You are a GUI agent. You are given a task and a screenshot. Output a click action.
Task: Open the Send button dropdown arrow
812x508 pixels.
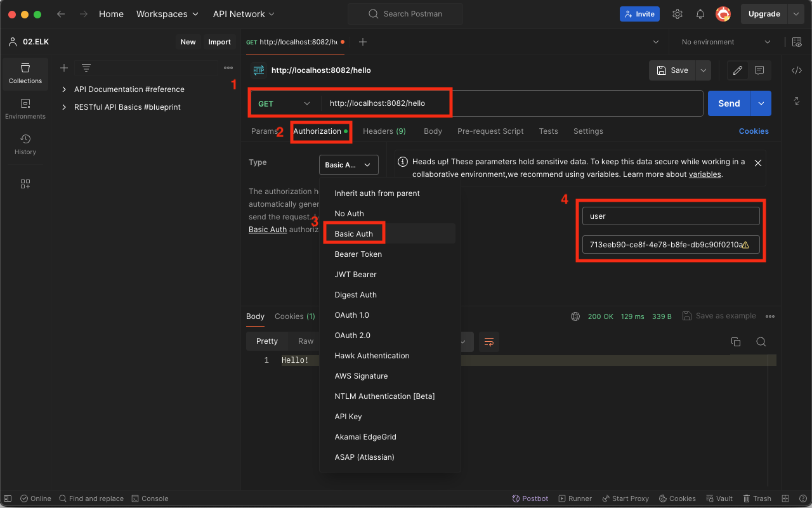761,103
